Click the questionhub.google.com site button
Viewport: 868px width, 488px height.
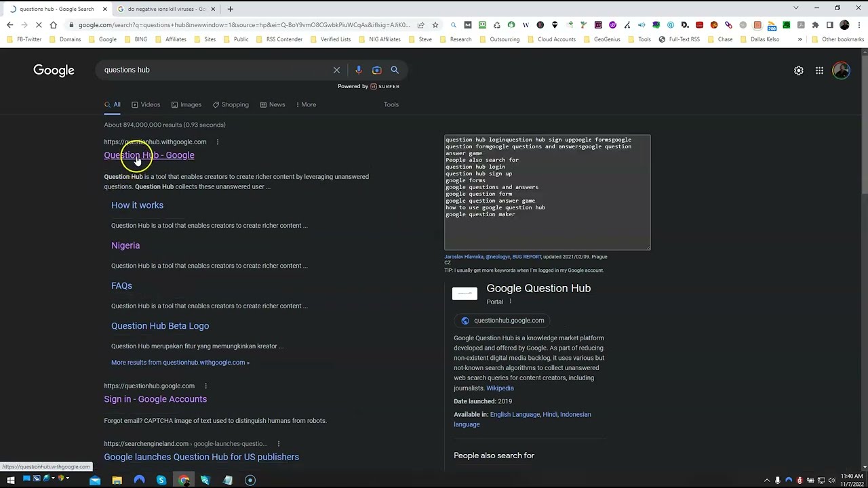503,321
